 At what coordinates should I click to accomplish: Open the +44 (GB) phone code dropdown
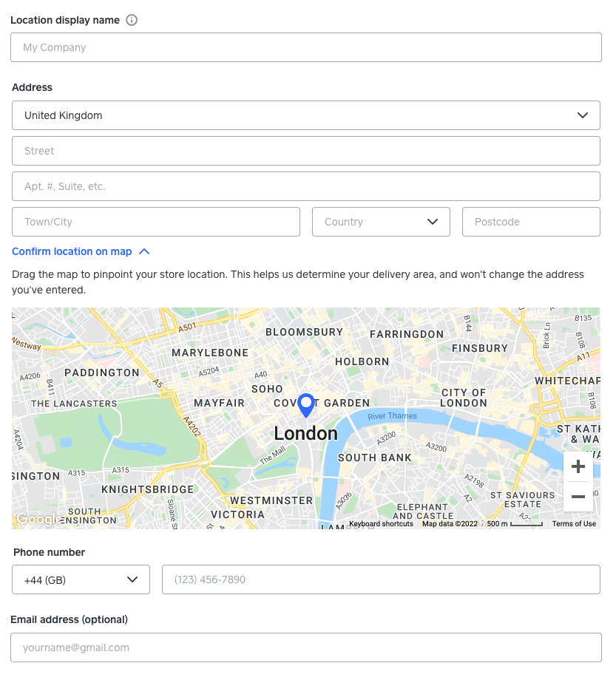[x=81, y=579]
